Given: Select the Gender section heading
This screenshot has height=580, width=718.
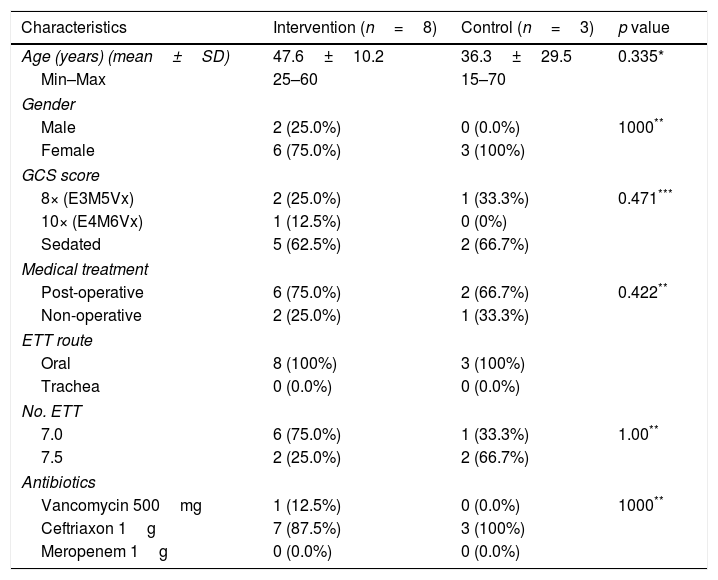Looking at the screenshot, I should [x=49, y=104].
